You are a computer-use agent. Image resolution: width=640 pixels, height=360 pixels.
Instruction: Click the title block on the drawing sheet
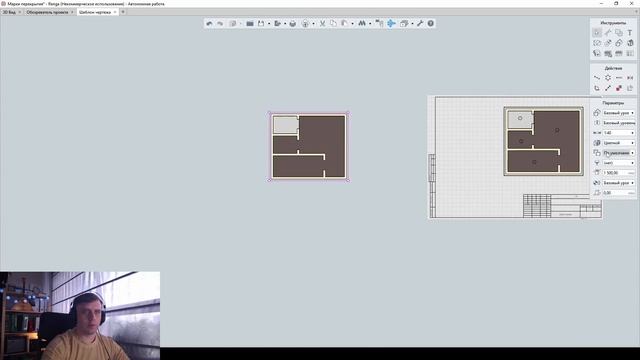click(562, 206)
